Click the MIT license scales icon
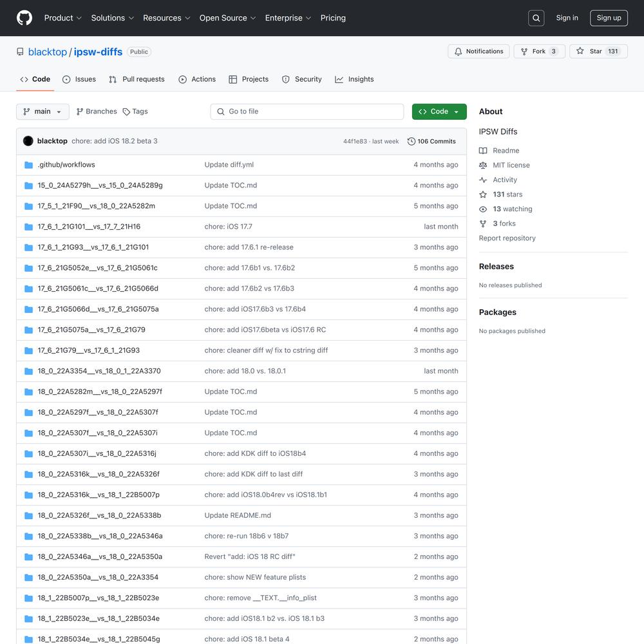Screen dimensions: 644x644 pos(483,165)
